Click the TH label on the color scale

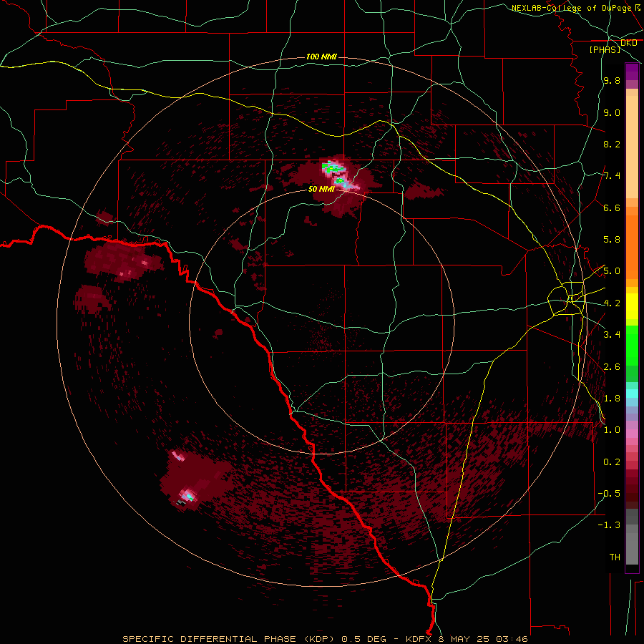click(615, 557)
